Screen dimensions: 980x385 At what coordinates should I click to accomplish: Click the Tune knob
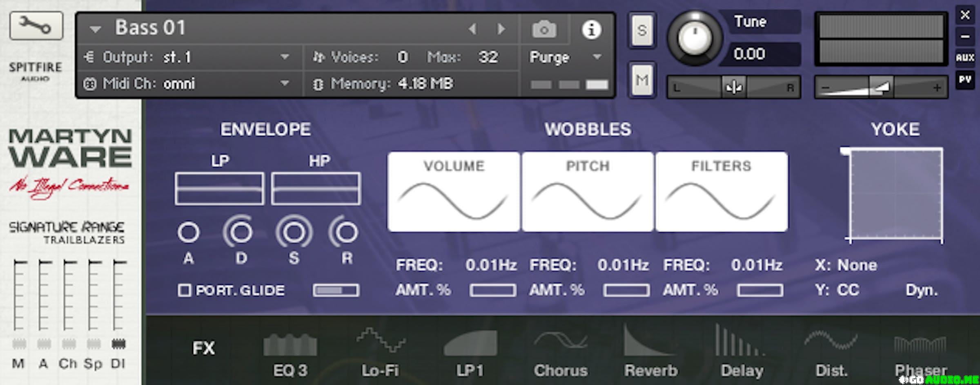[694, 38]
